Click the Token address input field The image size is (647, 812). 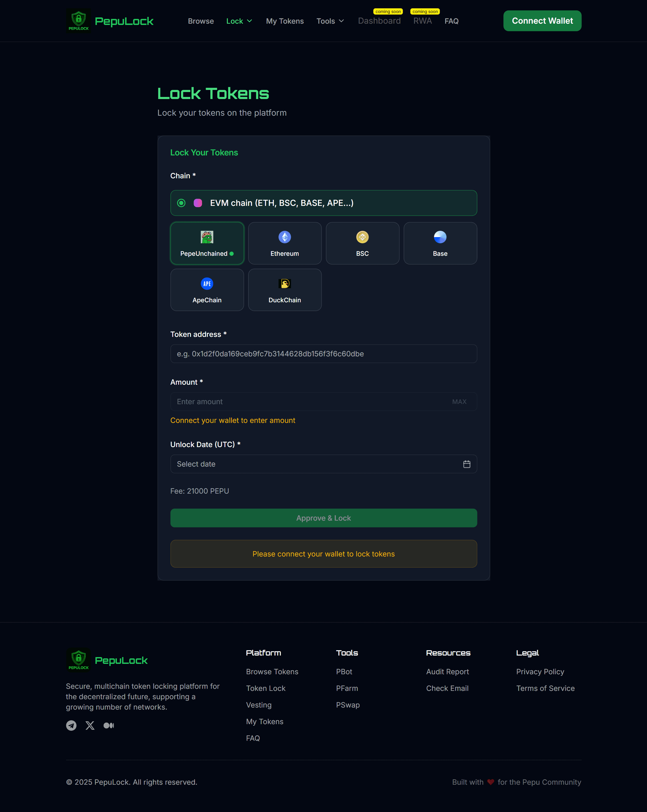pos(323,354)
